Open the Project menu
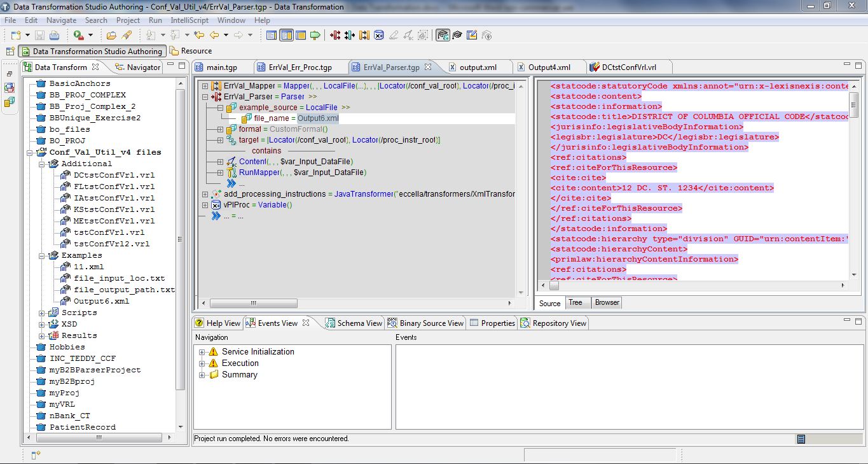868x464 pixels. click(128, 20)
